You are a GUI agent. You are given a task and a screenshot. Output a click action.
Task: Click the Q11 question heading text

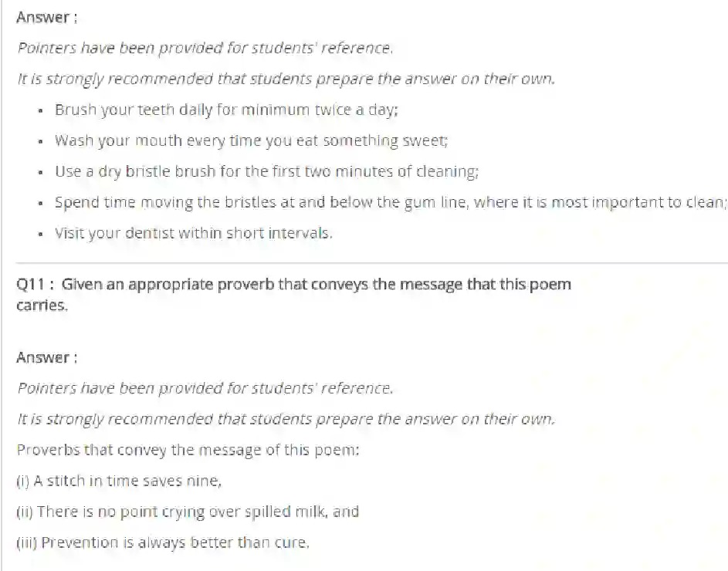click(293, 285)
